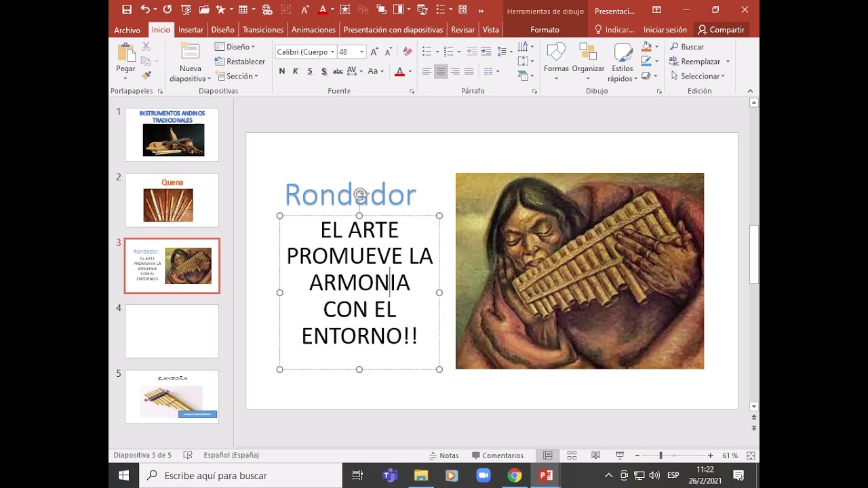The width and height of the screenshot is (868, 488).
Task: Switch to Slide Sorter view in the status bar
Action: coord(572,455)
